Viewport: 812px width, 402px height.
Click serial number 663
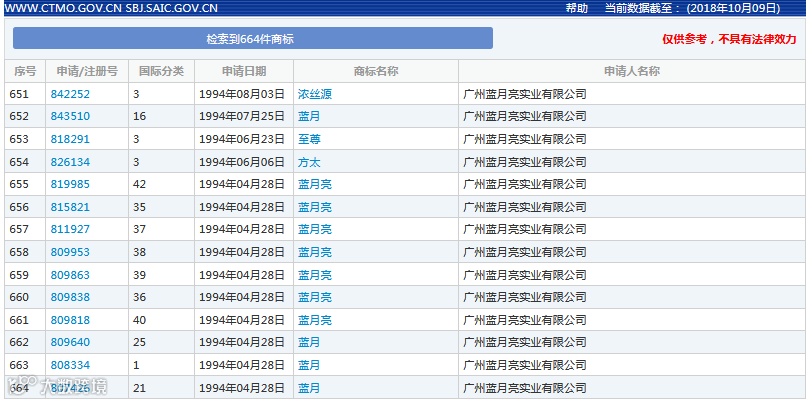pyautogui.click(x=19, y=365)
